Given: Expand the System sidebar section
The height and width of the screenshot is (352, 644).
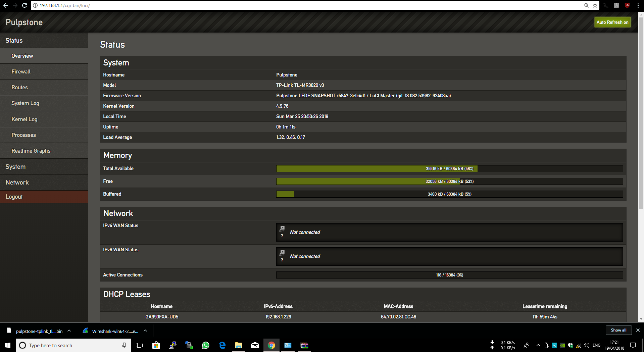Looking at the screenshot, I should [x=44, y=166].
